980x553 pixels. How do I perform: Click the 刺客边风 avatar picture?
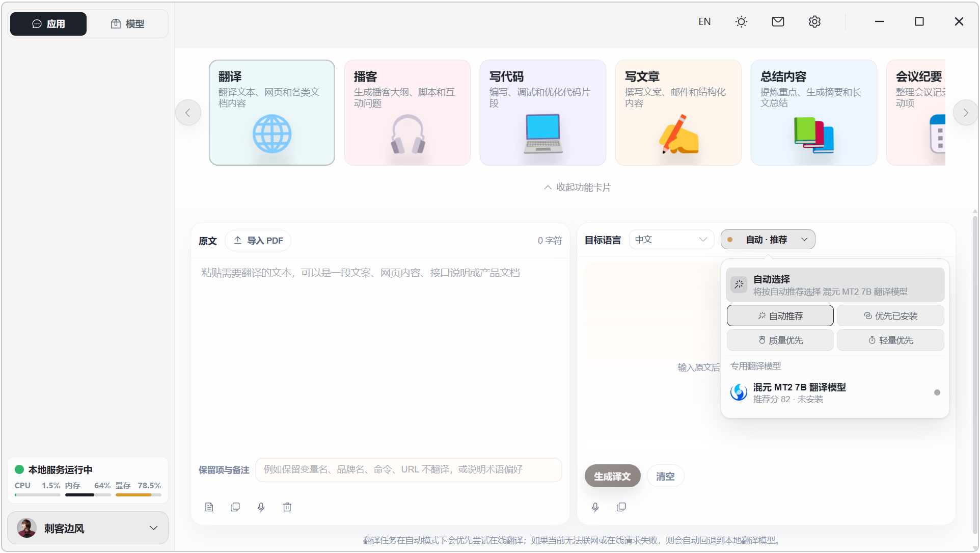(26, 528)
